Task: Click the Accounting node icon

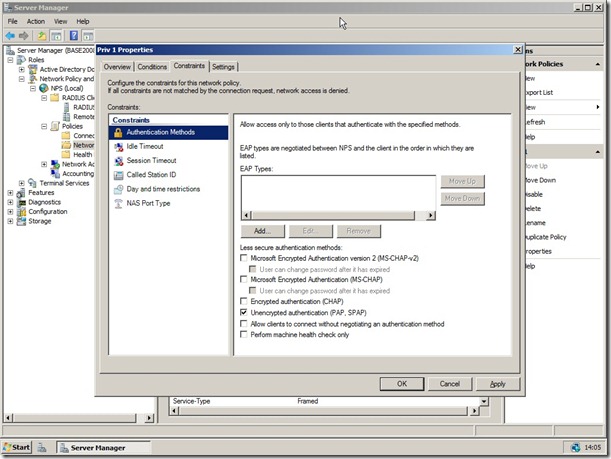Action: [55, 174]
